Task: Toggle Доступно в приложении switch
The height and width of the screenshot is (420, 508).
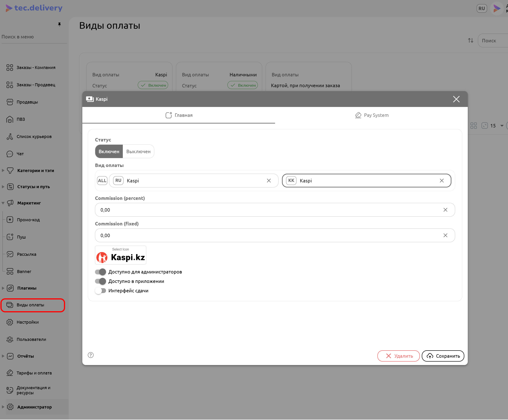Action: [100, 282]
